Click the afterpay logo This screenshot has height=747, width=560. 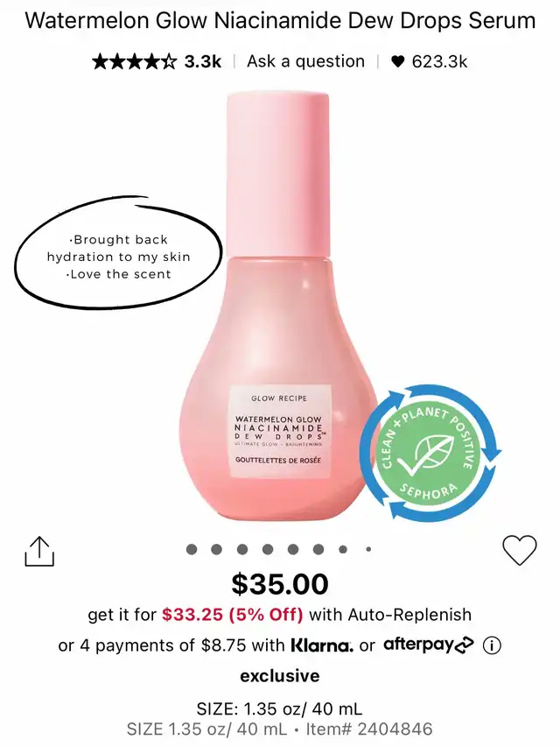(x=429, y=644)
